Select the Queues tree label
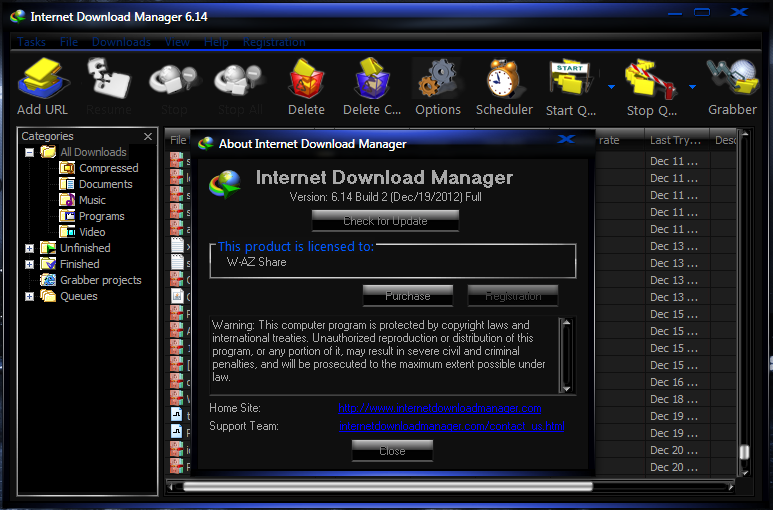 78,296
